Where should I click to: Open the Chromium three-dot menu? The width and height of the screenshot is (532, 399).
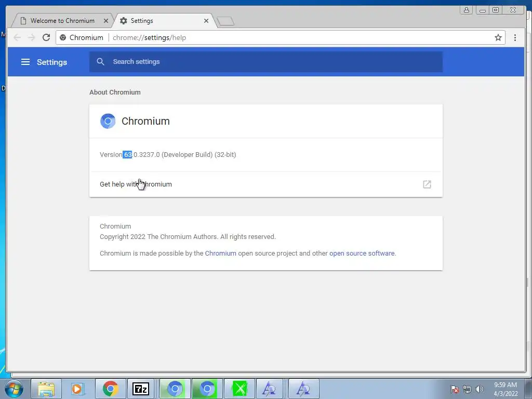[x=515, y=37]
